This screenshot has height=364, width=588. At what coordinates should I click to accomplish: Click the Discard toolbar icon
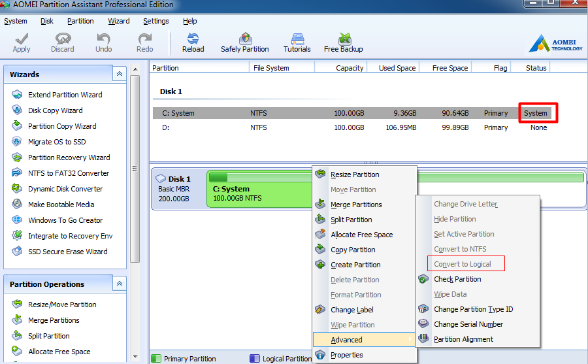tap(63, 39)
